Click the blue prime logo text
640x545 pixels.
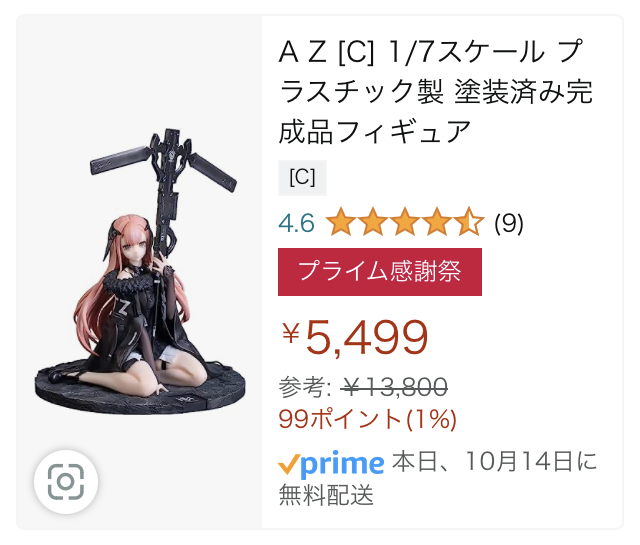[x=342, y=465]
